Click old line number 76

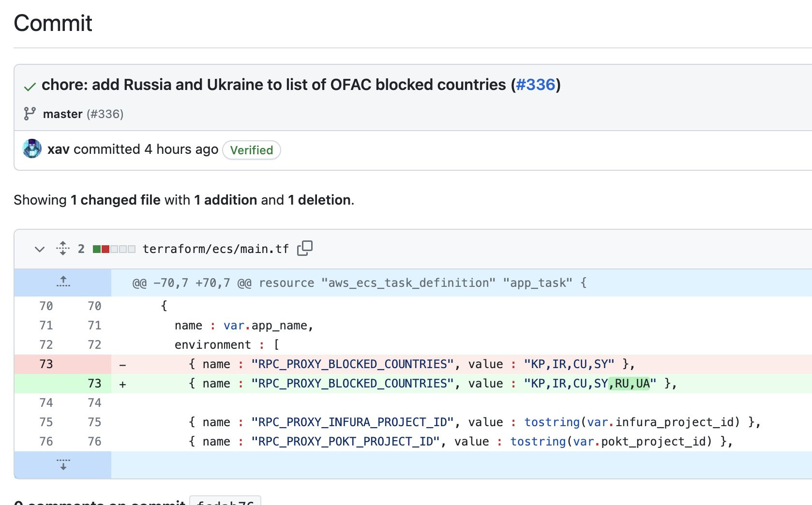[x=46, y=442]
